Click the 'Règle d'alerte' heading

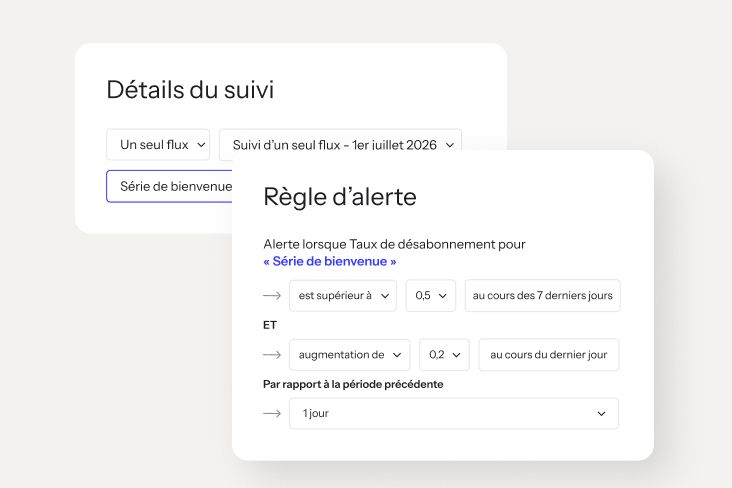pos(340,197)
